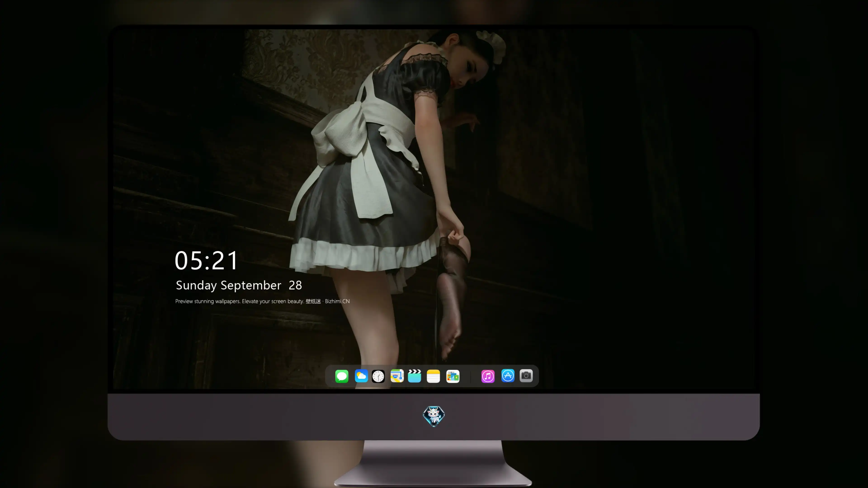The image size is (868, 488).
Task: Open the Maps app icon
Action: click(x=397, y=376)
